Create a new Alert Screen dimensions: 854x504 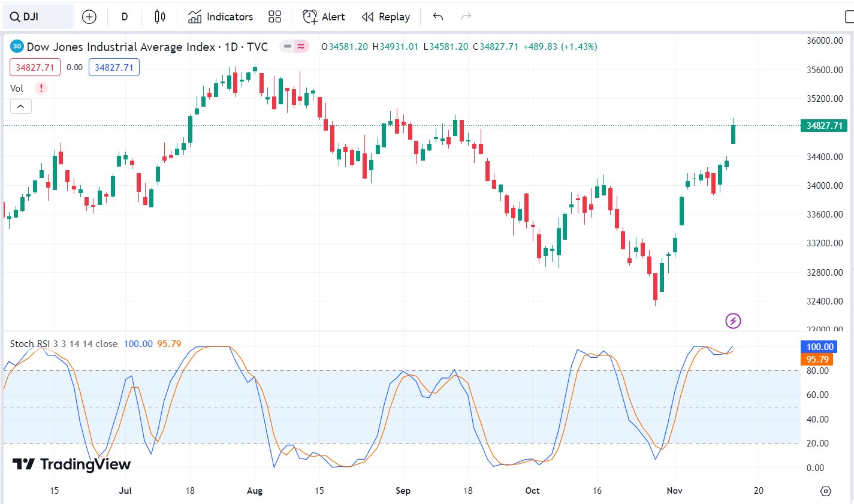point(324,17)
